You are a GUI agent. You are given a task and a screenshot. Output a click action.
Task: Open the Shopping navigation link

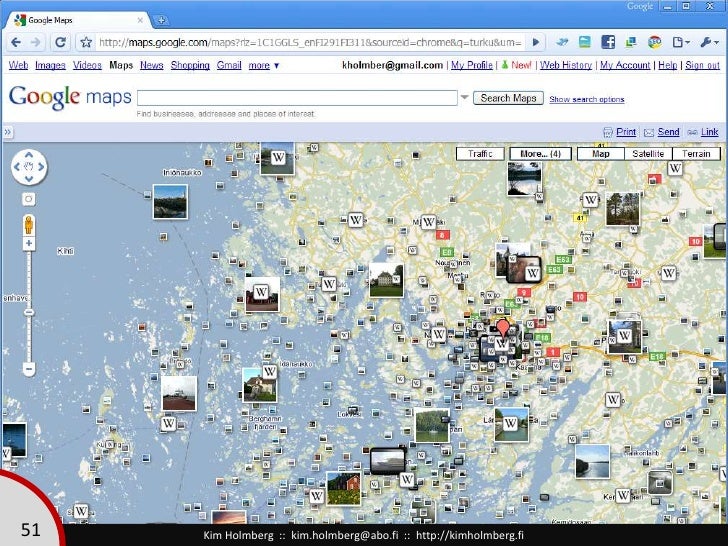pyautogui.click(x=190, y=65)
